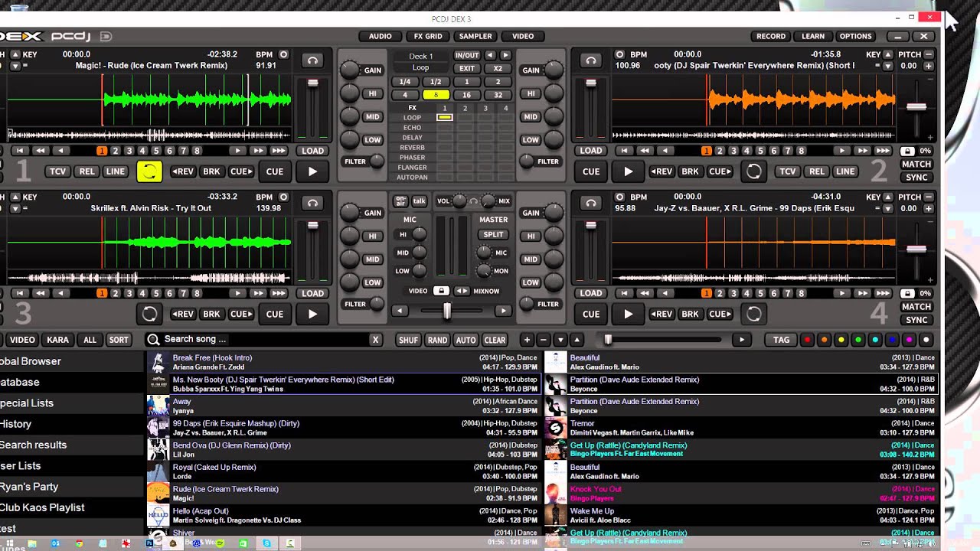Click the headphone cue icon on deck 2
This screenshot has height=551, width=980.
click(x=590, y=60)
